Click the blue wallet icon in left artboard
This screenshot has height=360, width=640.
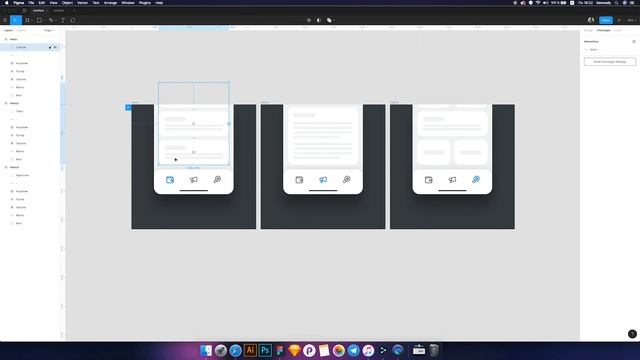(x=170, y=180)
